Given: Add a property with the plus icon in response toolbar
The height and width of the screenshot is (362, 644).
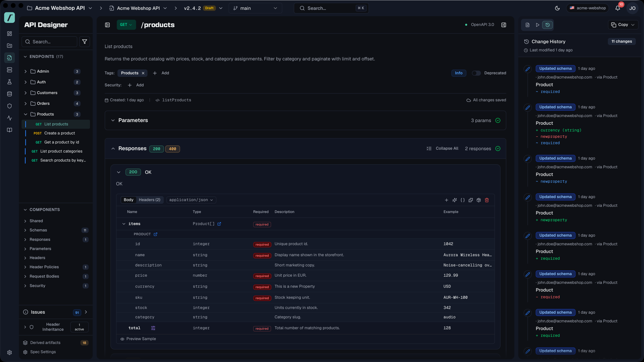Looking at the screenshot, I should coord(446,200).
